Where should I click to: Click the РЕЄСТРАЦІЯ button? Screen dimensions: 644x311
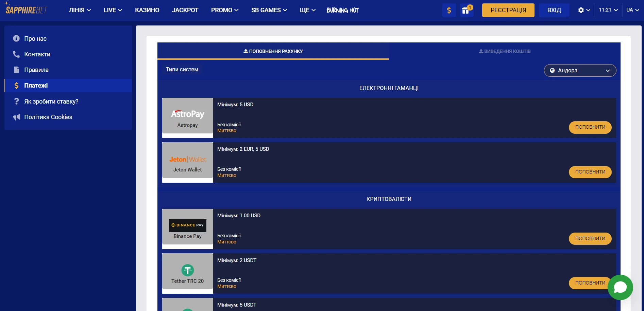(508, 10)
